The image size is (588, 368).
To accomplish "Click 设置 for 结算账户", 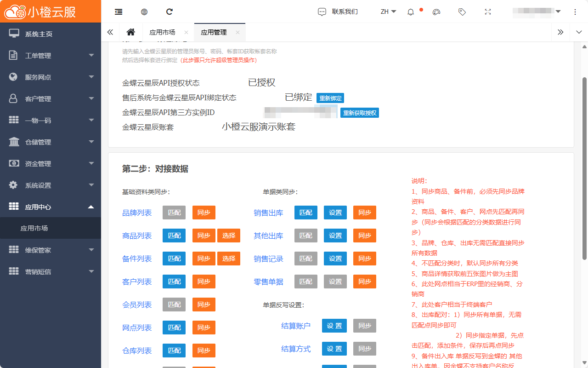I will 334,326.
